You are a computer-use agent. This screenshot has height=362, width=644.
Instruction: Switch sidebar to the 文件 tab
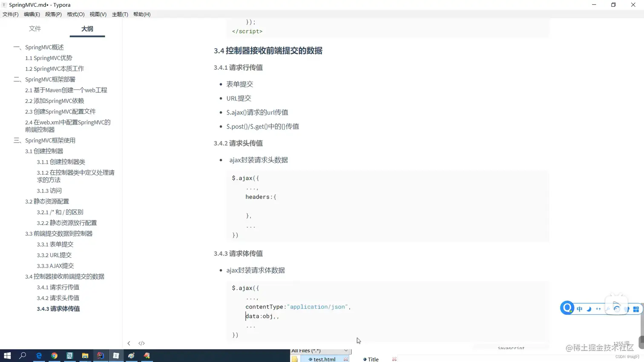(35, 29)
